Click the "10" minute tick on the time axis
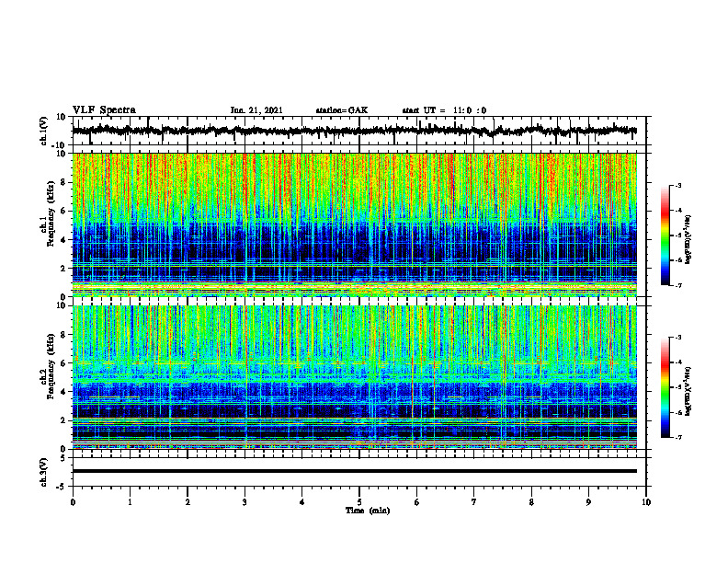This screenshot has height=563, width=728. (x=646, y=502)
